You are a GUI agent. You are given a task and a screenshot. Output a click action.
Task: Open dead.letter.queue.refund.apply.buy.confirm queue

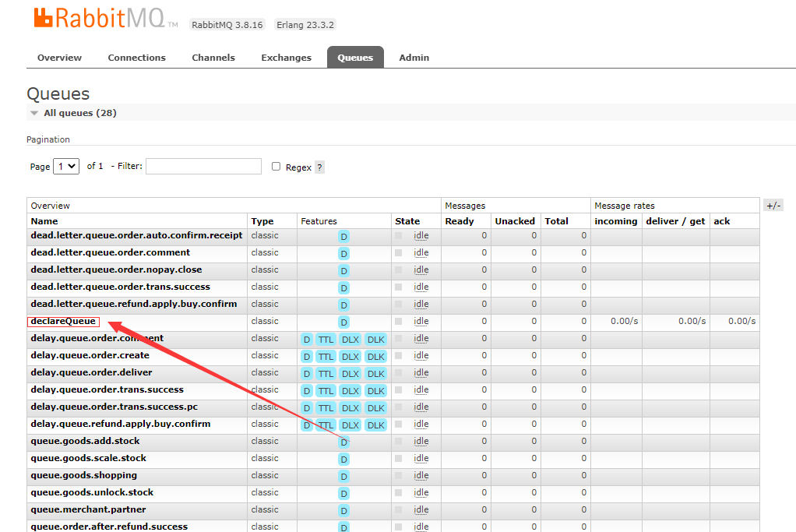point(133,304)
